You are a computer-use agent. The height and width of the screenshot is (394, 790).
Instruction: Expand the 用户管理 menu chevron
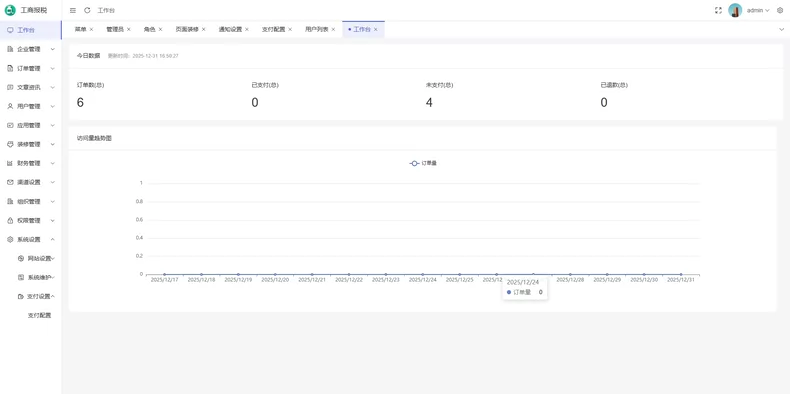click(52, 106)
